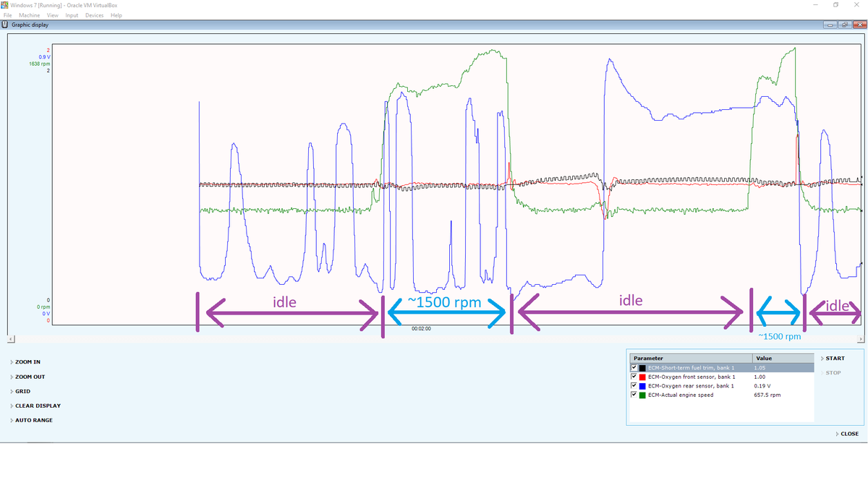Open the VirtualBox View menu
This screenshot has height=488, width=868.
(52, 15)
